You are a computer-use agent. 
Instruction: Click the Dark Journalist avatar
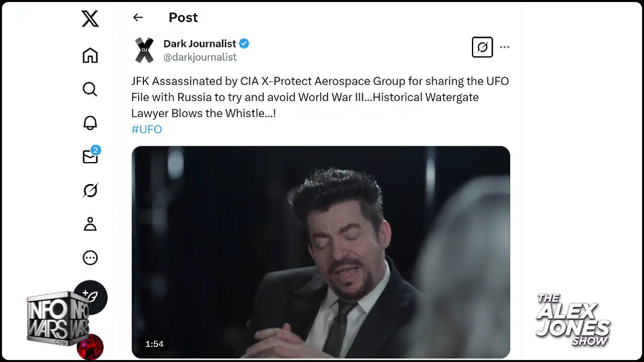click(x=144, y=50)
